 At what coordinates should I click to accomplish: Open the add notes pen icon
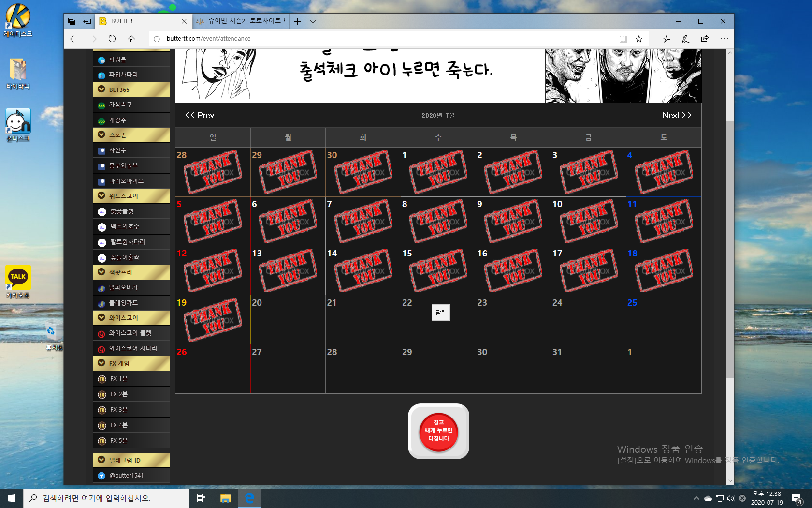(685, 39)
